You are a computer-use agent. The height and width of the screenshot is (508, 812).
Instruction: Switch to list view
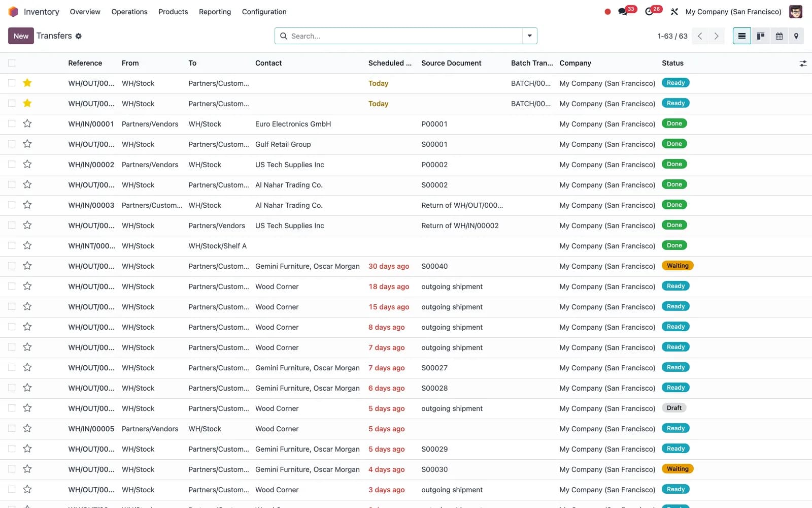[x=741, y=36]
